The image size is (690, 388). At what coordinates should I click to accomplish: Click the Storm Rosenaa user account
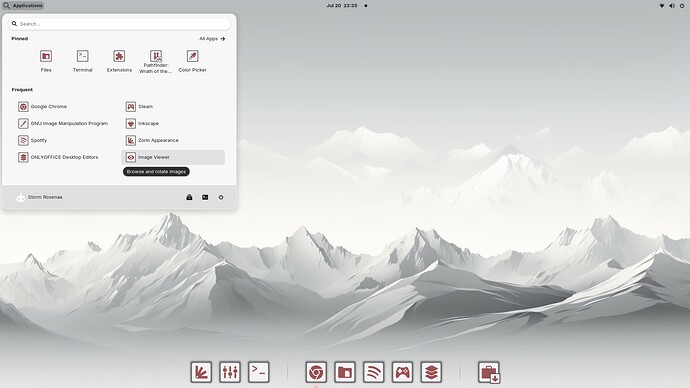point(39,197)
